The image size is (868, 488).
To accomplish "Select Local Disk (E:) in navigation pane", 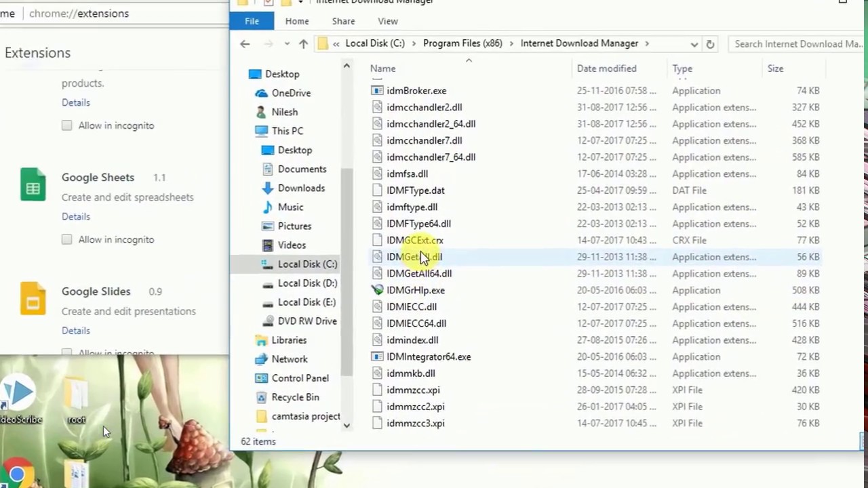I will pyautogui.click(x=307, y=302).
